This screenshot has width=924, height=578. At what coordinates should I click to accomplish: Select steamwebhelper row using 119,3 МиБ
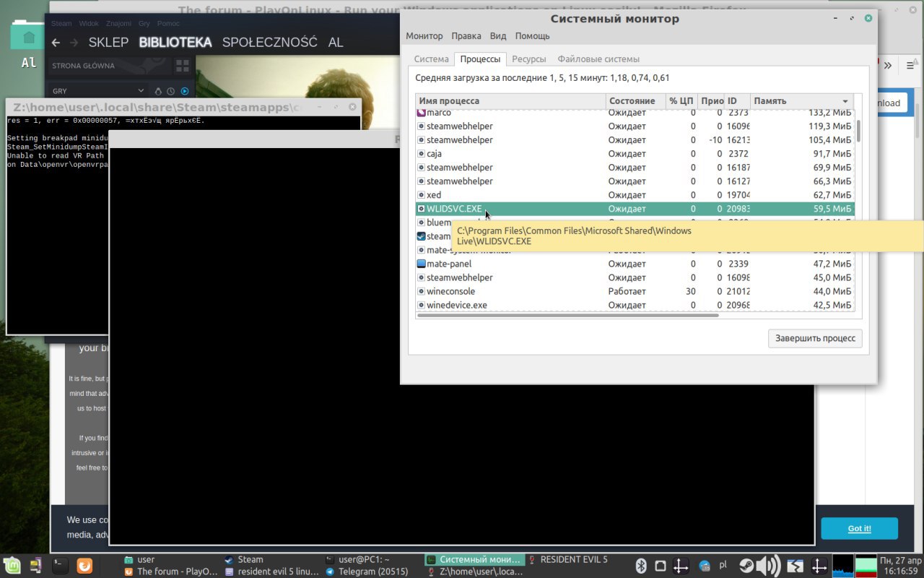pyautogui.click(x=635, y=126)
